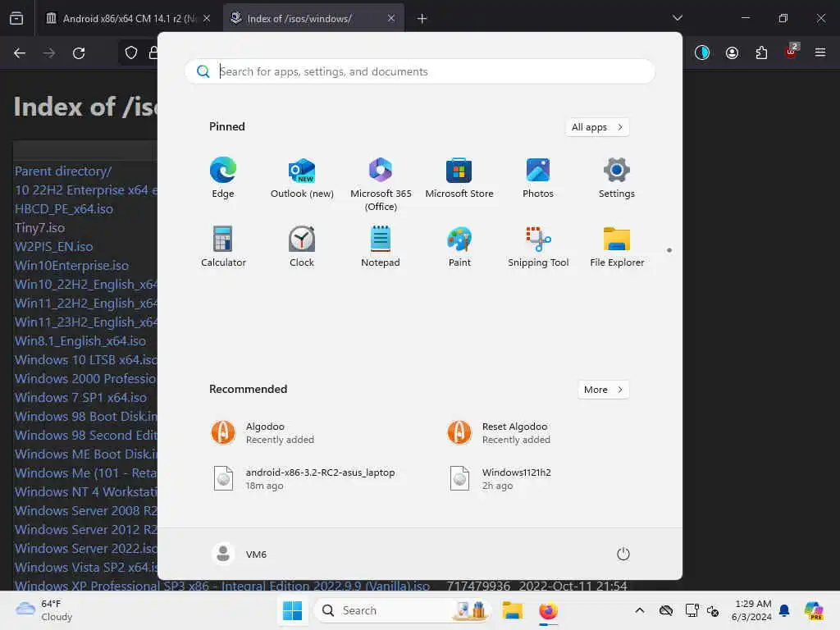Click the Windows Server 2022.iso link
This screenshot has width=840, height=630.
point(85,549)
